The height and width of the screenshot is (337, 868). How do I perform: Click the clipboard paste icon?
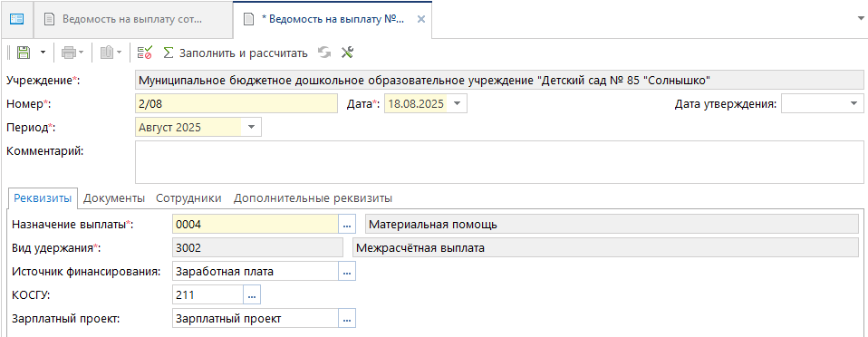[x=107, y=53]
